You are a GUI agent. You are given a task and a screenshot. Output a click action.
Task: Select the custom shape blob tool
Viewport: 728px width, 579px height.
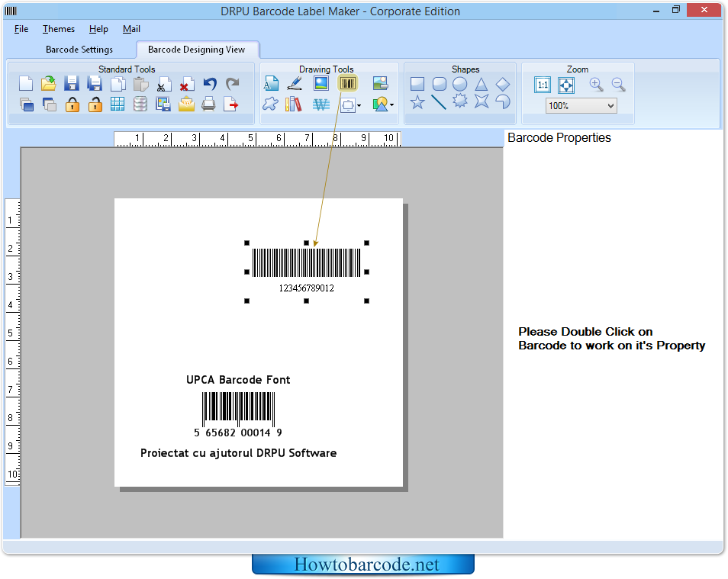(270, 104)
